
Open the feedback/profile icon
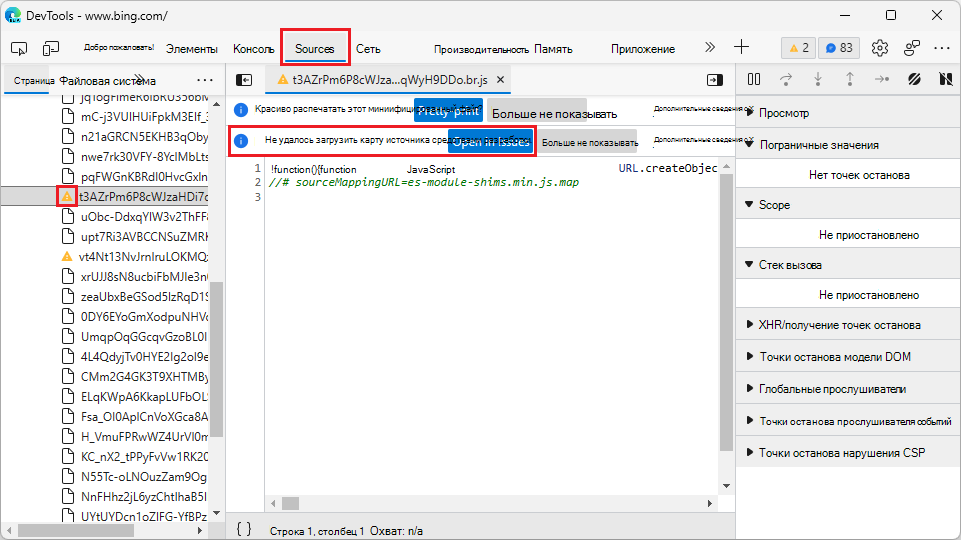(x=912, y=48)
